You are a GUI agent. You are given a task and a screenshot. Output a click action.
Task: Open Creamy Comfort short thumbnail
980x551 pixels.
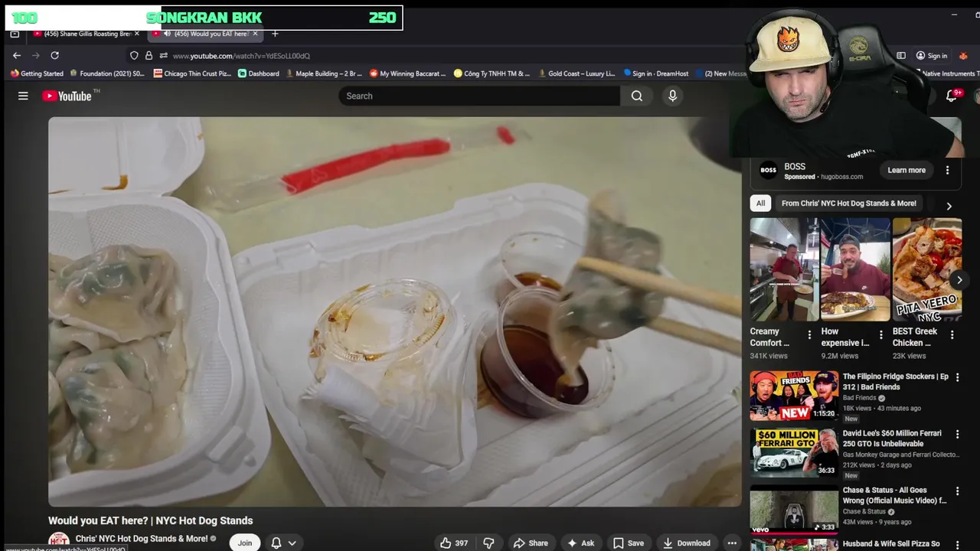point(784,269)
